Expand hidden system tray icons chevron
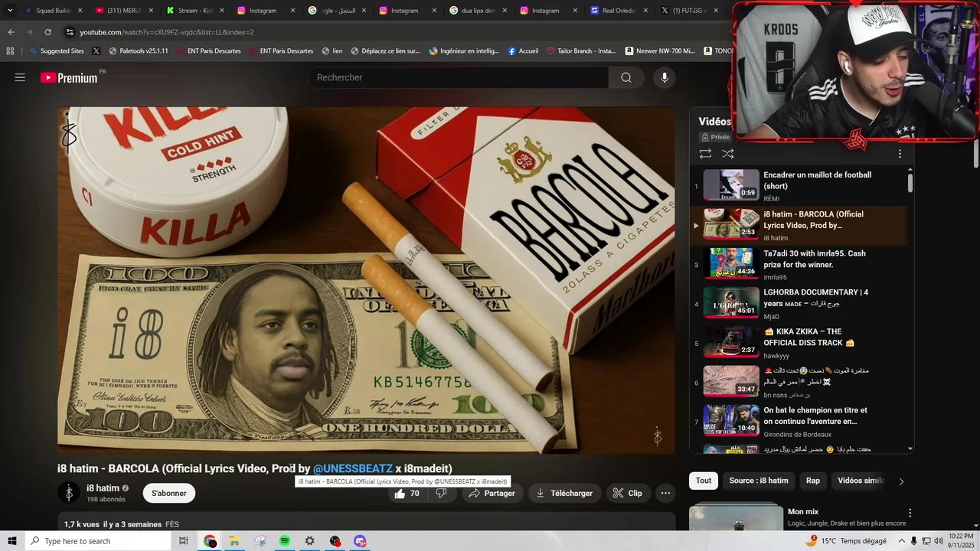Viewport: 980px width, 551px height. pyautogui.click(x=901, y=541)
